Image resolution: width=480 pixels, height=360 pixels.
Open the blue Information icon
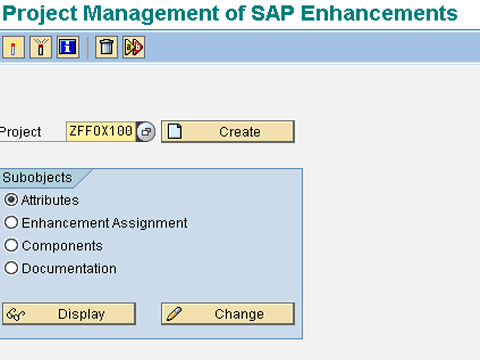68,47
